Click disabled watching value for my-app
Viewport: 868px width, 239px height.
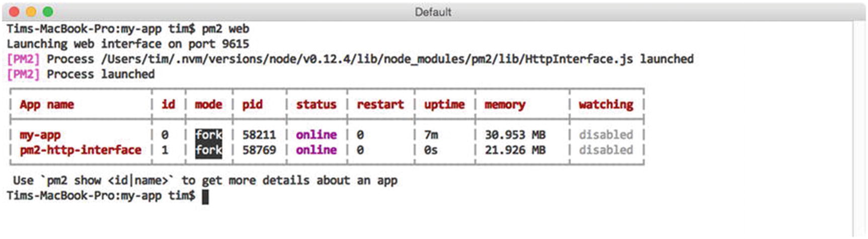[x=606, y=135]
